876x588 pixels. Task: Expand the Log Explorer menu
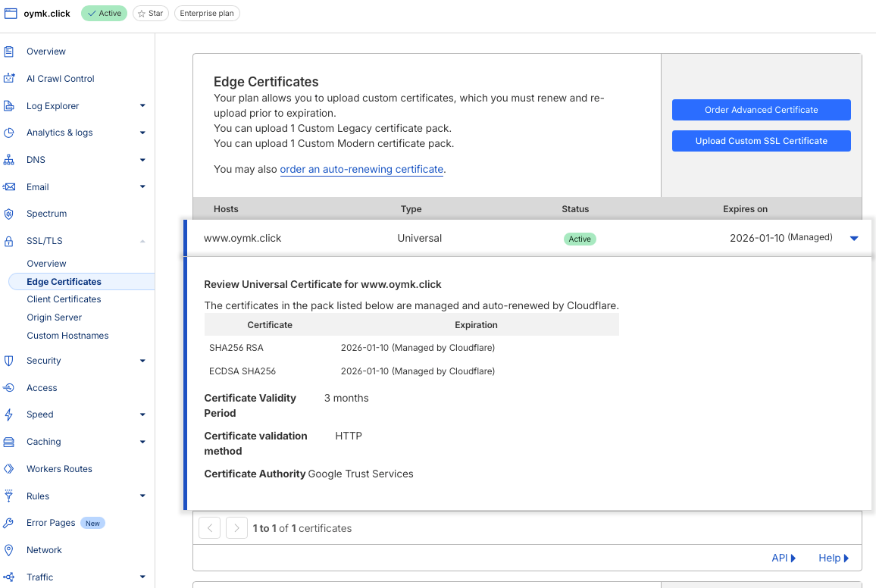click(x=142, y=106)
